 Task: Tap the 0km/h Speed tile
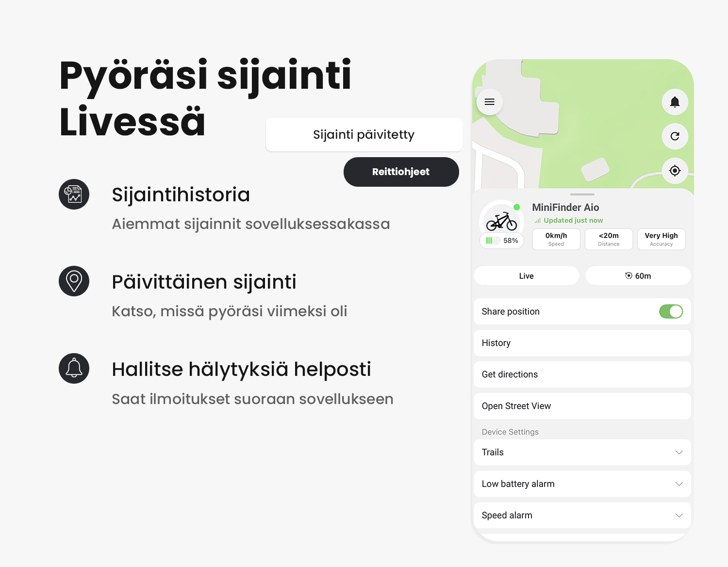[556, 239]
